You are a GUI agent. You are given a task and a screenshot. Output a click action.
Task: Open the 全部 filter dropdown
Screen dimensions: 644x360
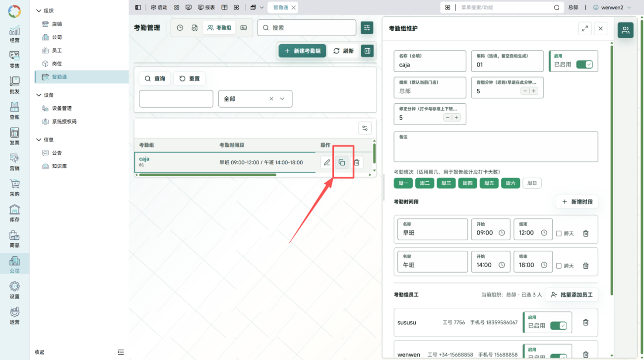(x=255, y=99)
